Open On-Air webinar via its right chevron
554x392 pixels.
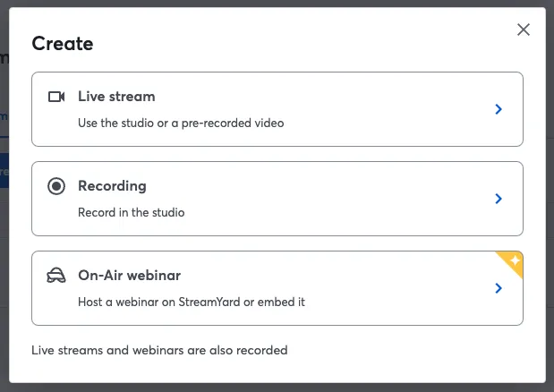[x=499, y=288]
